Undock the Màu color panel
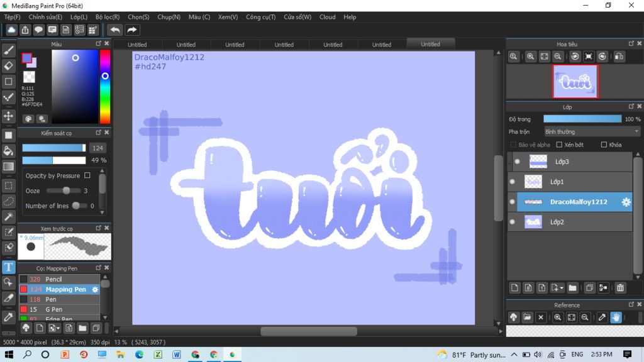Image resolution: width=644 pixels, height=362 pixels. click(x=98, y=43)
